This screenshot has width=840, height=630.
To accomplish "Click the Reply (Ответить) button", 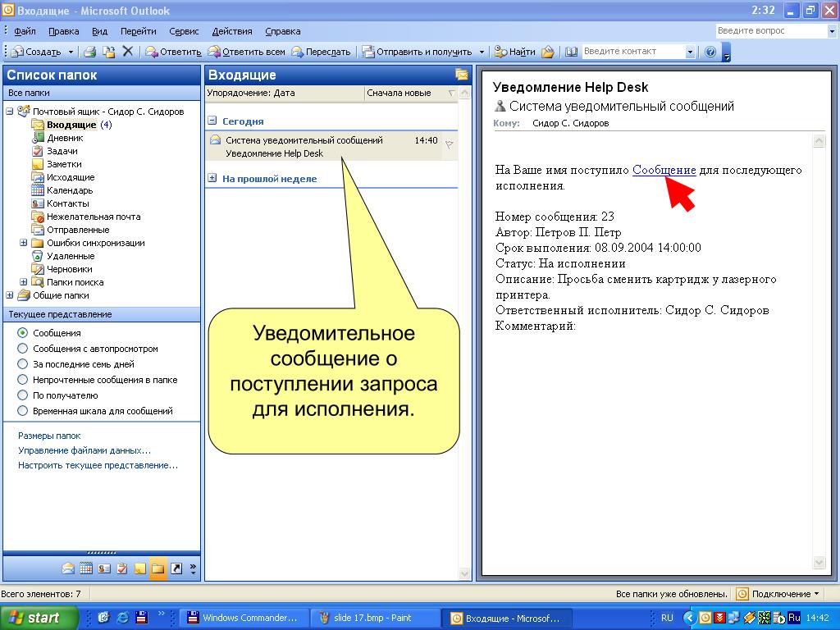I will click(x=173, y=52).
